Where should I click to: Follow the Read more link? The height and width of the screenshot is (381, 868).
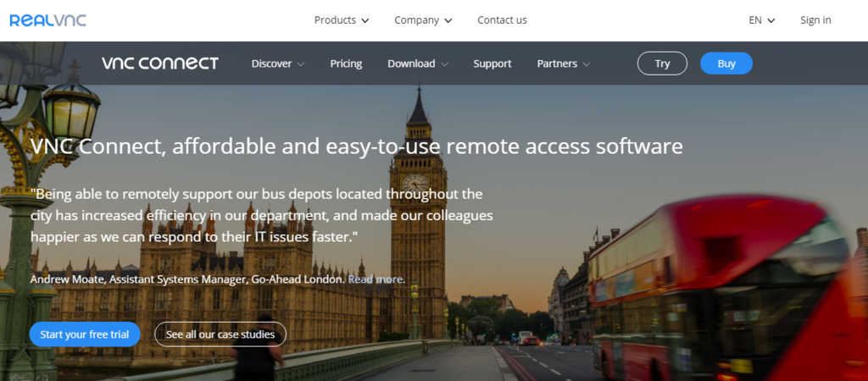pos(376,279)
